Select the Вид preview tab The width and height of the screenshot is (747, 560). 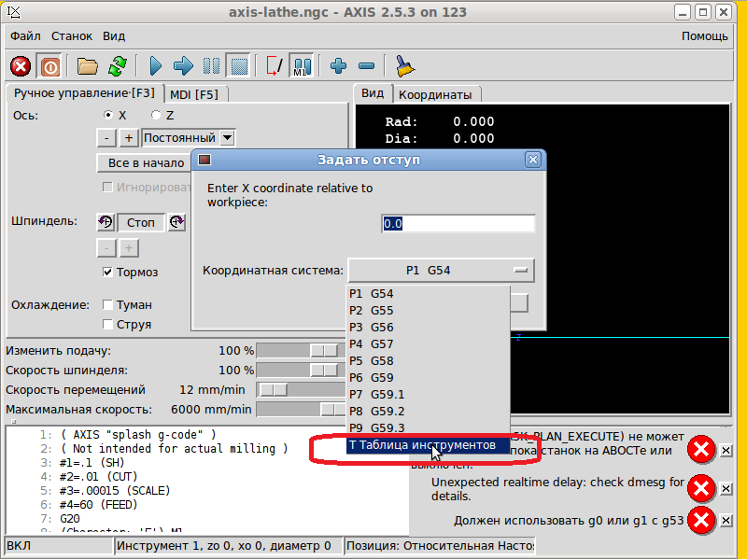(372, 92)
